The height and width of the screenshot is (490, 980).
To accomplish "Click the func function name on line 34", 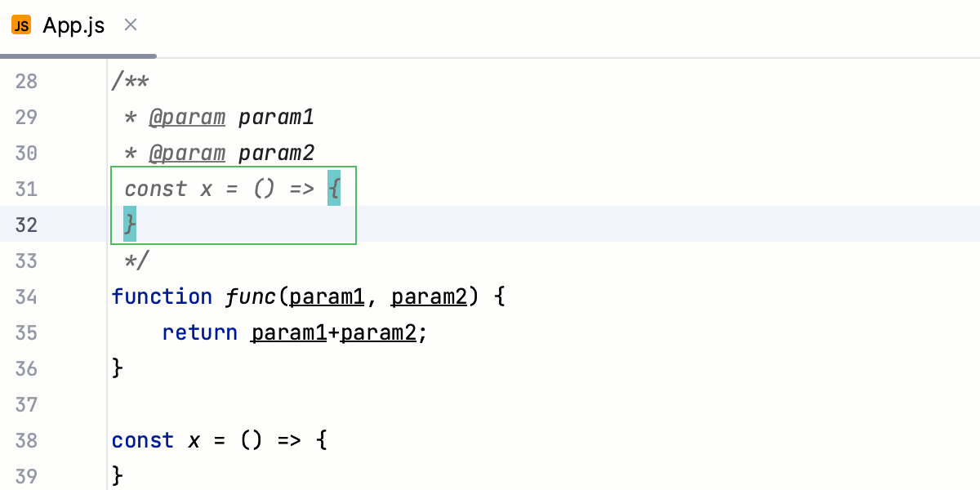I will tap(250, 296).
